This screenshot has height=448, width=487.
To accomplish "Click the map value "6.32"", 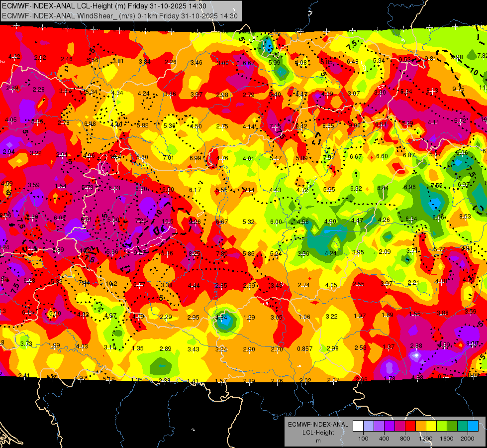I will pyautogui.click(x=356, y=188).
